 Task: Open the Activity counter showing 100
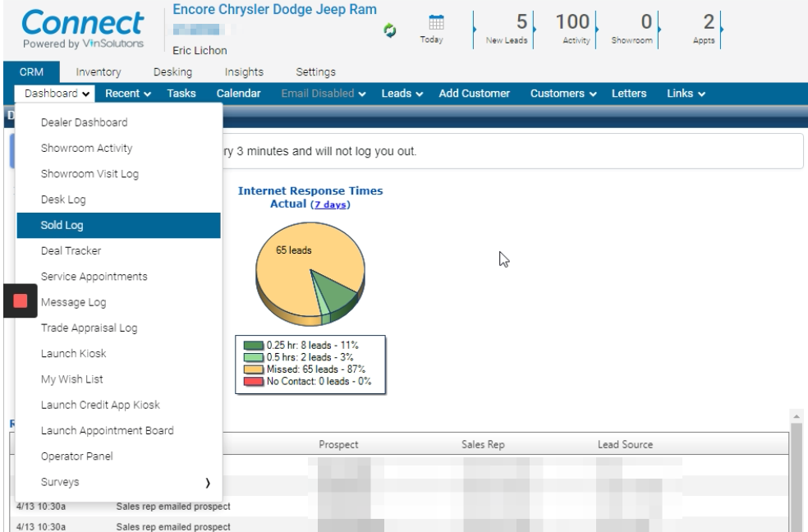point(573,30)
